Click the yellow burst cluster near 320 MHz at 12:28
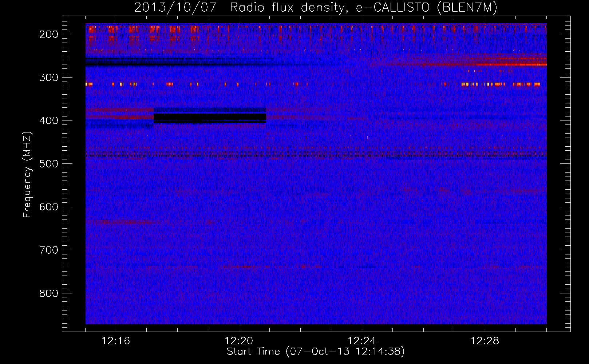The image size is (589, 364). pyautogui.click(x=501, y=84)
